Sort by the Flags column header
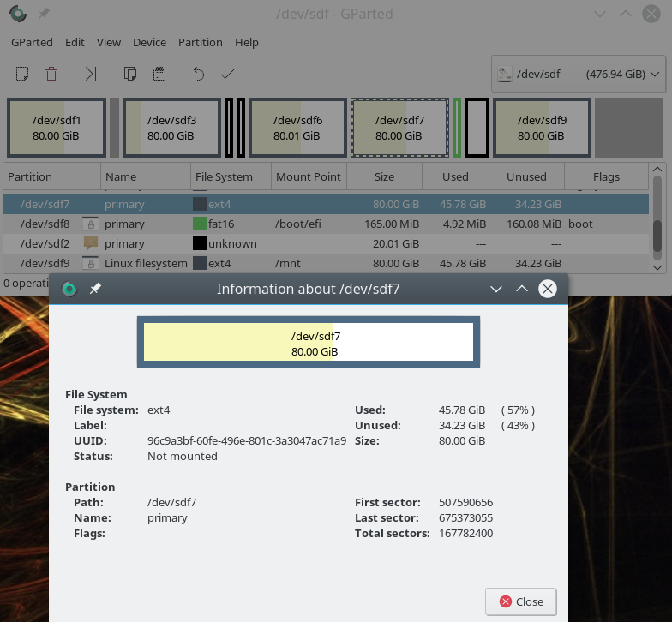This screenshot has width=672, height=622. pos(607,176)
